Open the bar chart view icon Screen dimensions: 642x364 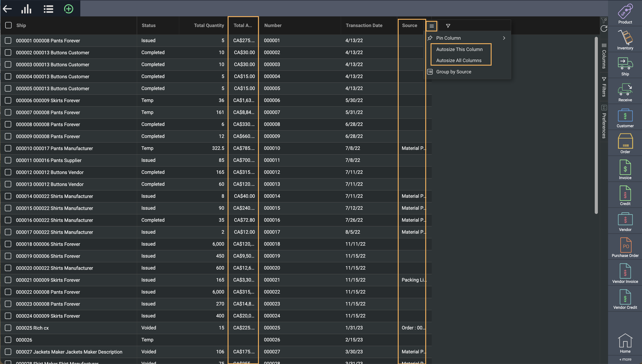click(x=26, y=9)
